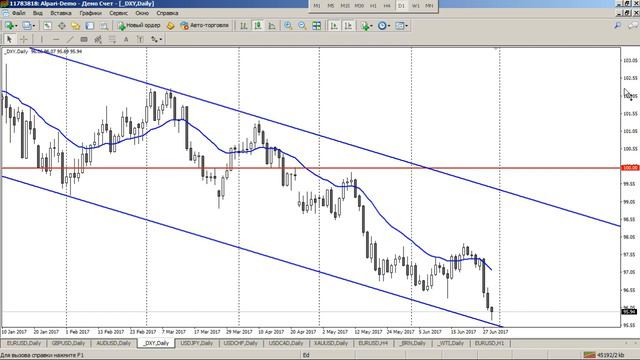
Task: Open the search magnifier icon
Action: click(x=618, y=26)
